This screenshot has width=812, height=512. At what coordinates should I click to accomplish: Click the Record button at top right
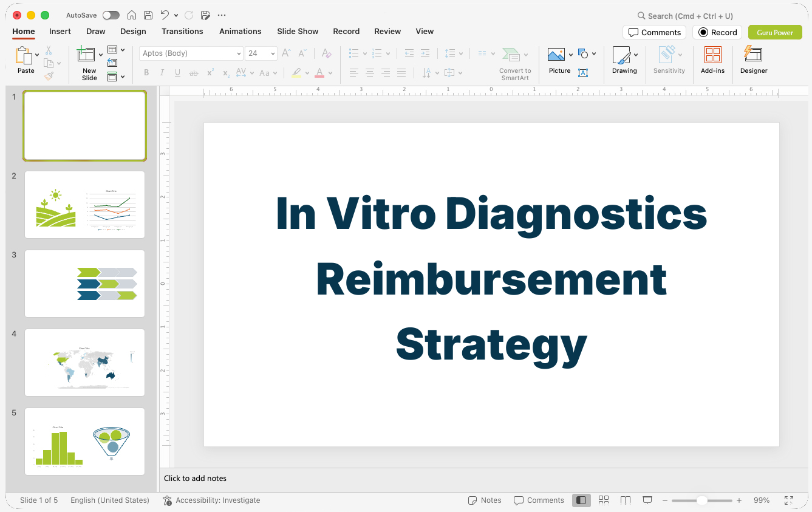tap(717, 32)
